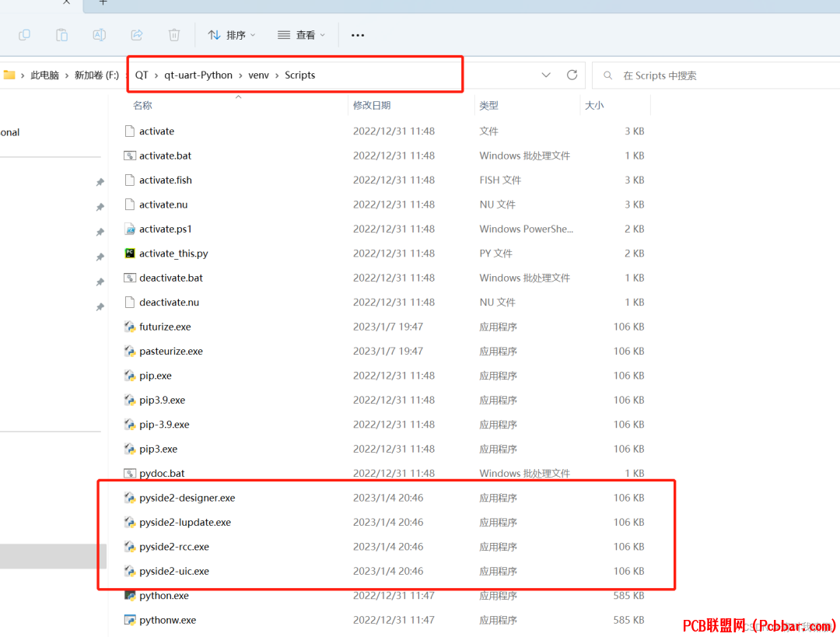This screenshot has width=840, height=637.
Task: Click the refresh button in address bar
Action: click(x=572, y=75)
